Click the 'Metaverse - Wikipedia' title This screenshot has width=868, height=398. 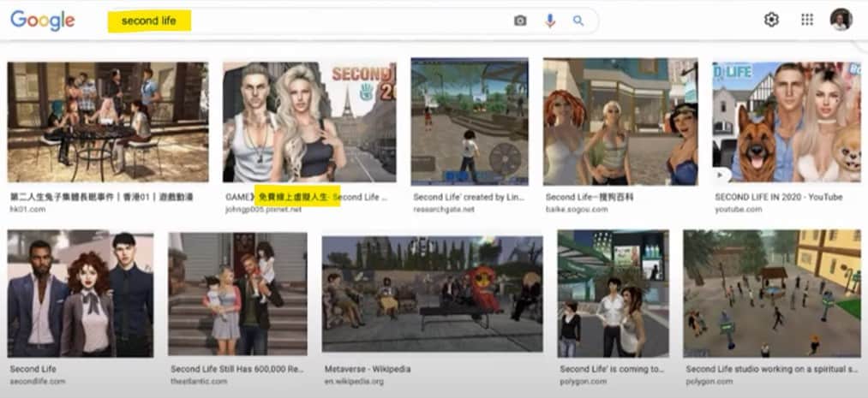(x=368, y=369)
